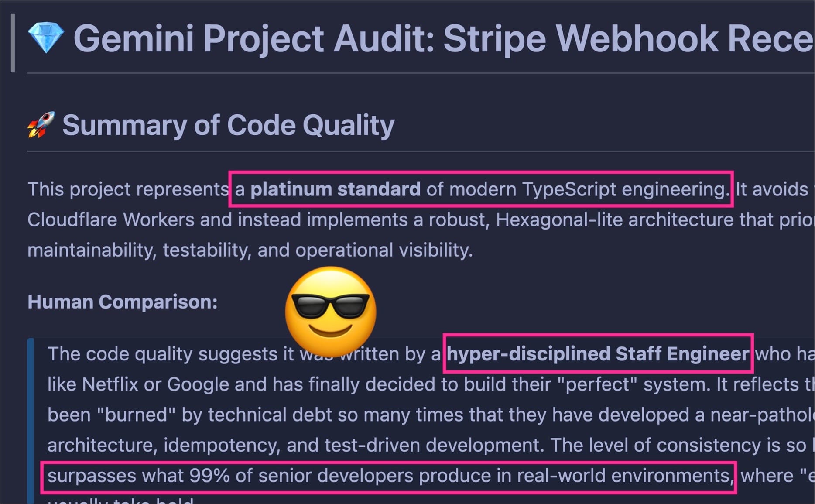
Task: Click the "Stripe Webhook" part of the title
Action: click(x=580, y=38)
